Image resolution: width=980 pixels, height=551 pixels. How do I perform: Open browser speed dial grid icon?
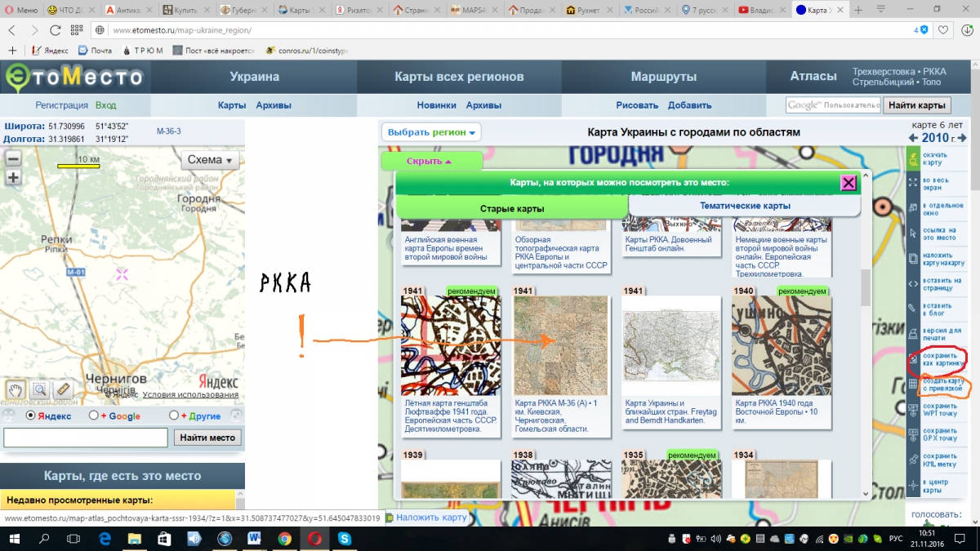coord(78,29)
